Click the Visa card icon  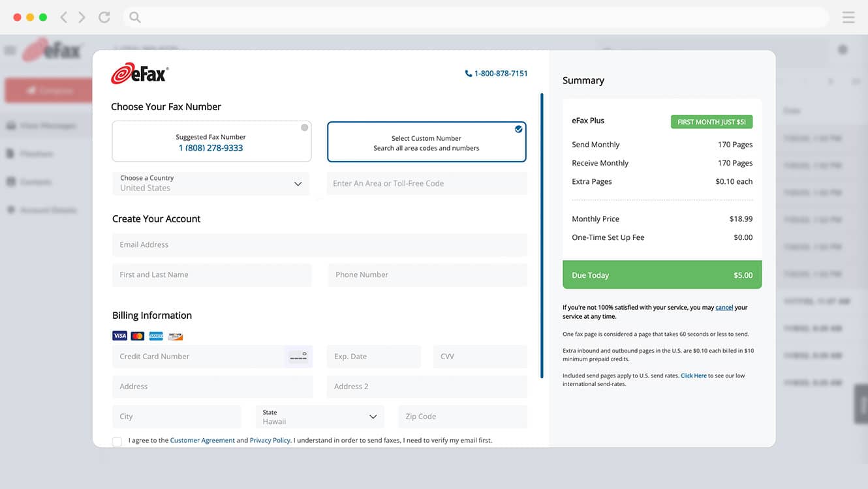click(119, 336)
